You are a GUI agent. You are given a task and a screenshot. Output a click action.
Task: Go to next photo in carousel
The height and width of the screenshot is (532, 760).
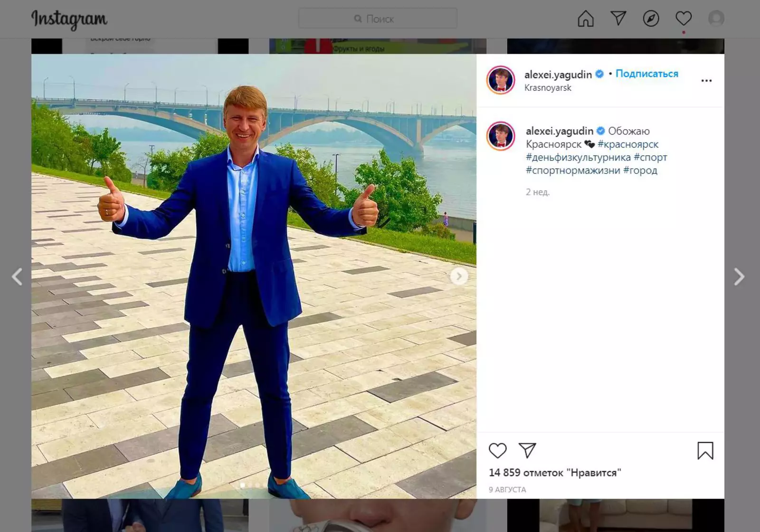point(458,276)
